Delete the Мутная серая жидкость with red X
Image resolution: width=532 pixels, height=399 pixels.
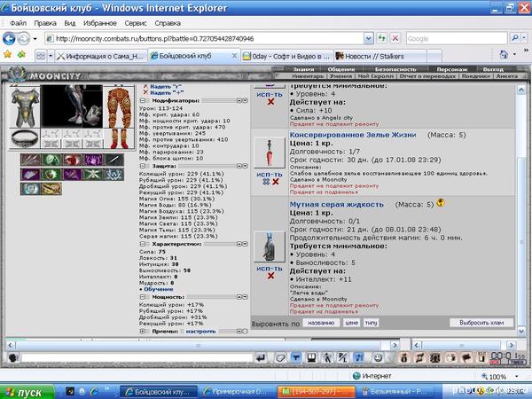(x=270, y=276)
